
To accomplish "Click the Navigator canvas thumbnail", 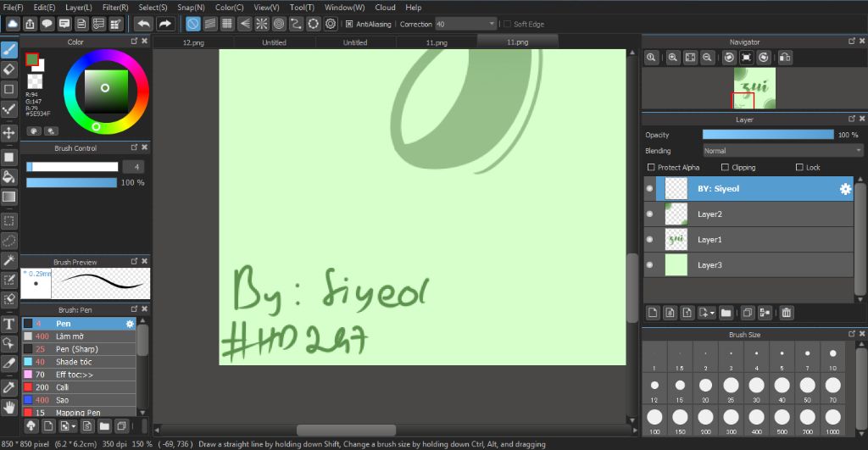I will point(754,88).
